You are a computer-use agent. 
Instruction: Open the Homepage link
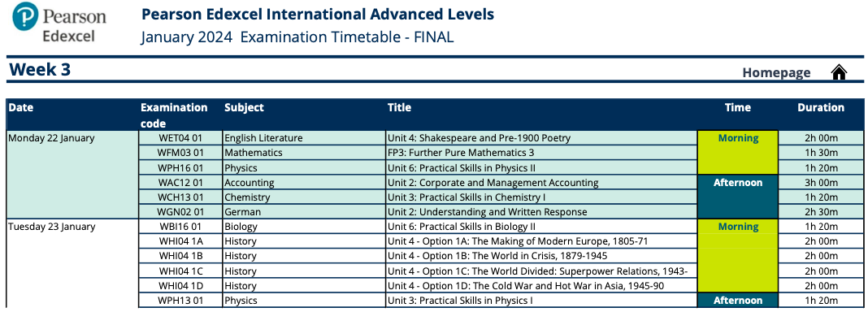tap(776, 72)
